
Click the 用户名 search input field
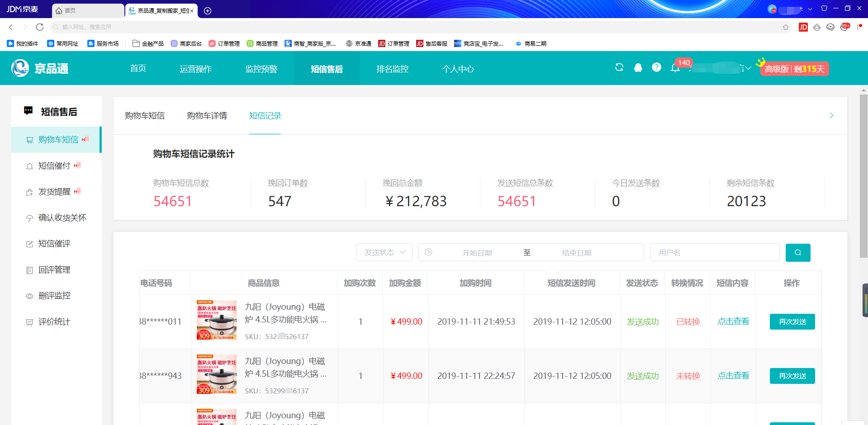click(x=714, y=253)
